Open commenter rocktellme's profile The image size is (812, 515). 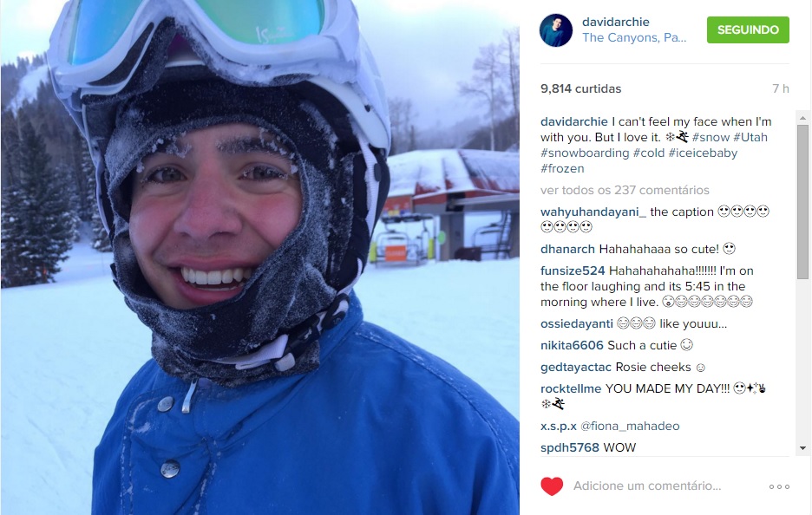pyautogui.click(x=571, y=388)
